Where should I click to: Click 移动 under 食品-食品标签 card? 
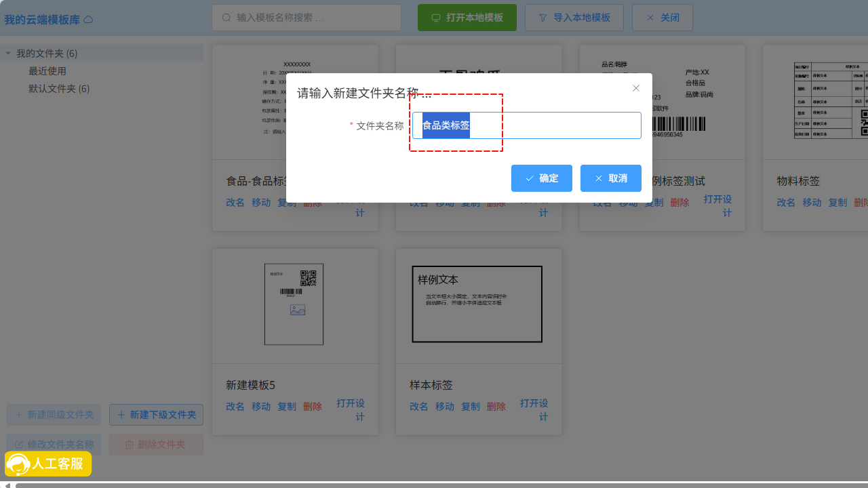click(x=261, y=203)
